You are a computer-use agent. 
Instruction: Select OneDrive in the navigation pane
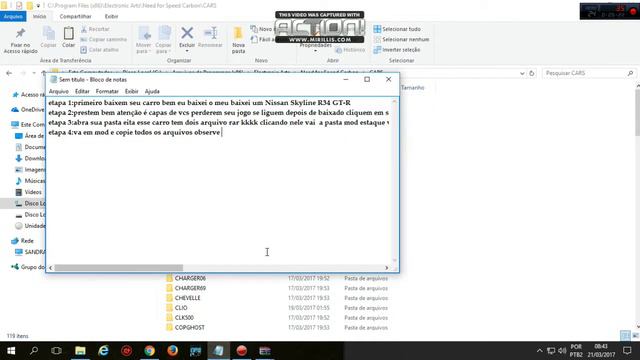[28, 109]
